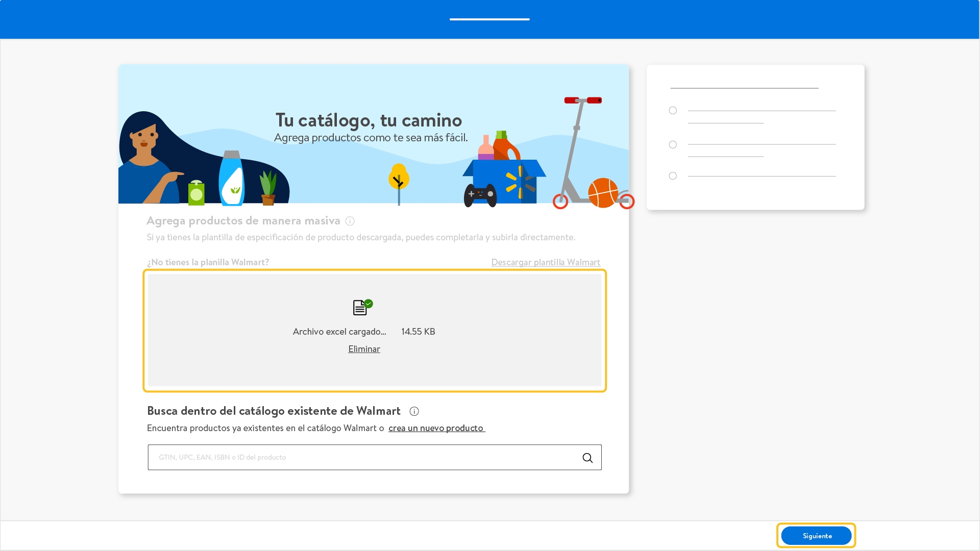Open Descargar plantilla Walmart link
The width and height of the screenshot is (980, 551).
click(545, 262)
